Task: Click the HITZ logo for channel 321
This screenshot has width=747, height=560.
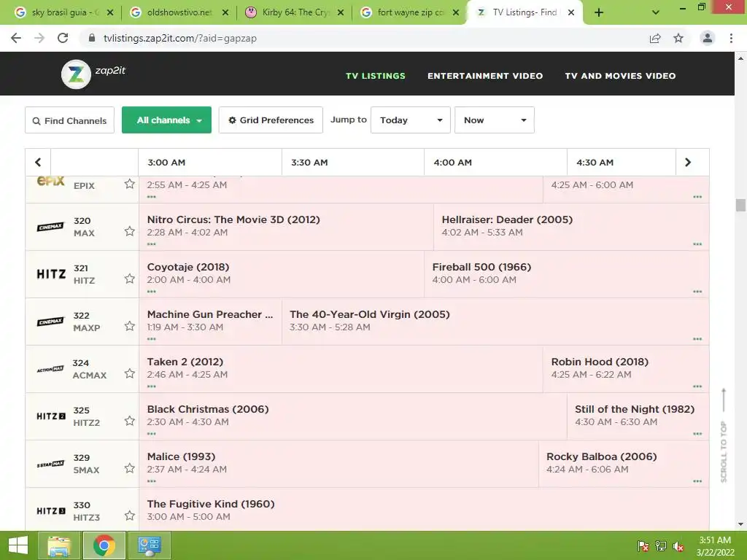Action: click(51, 274)
